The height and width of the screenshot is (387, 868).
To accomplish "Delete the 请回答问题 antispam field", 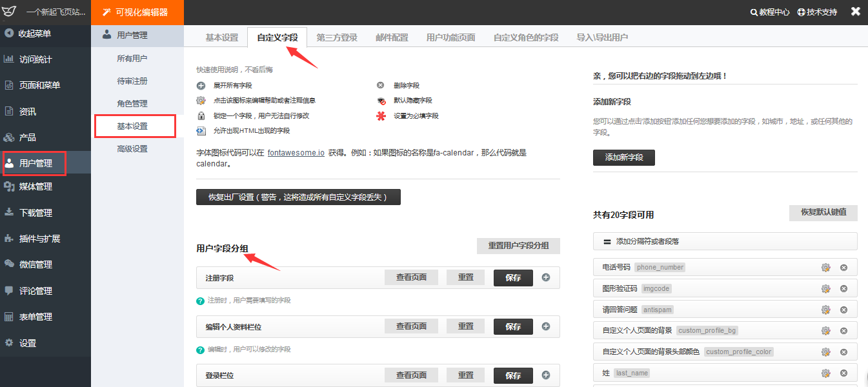I will tap(843, 310).
